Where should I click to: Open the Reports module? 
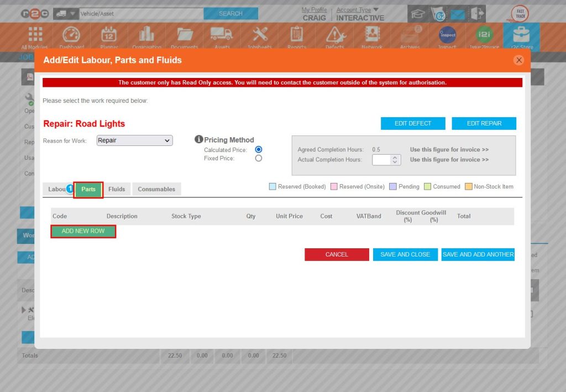tap(297, 37)
